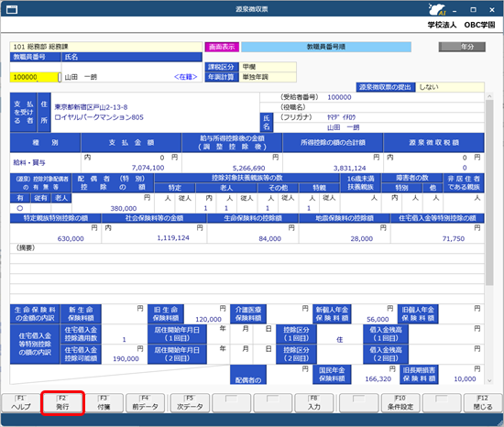
Task: Click the F3 付箋 sticky note button
Action: click(x=104, y=403)
